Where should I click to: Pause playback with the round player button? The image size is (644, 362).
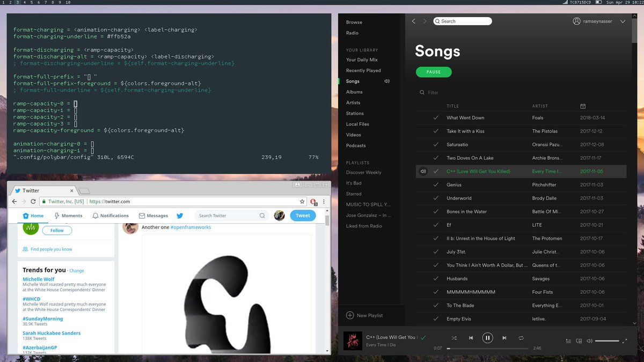[x=487, y=338]
